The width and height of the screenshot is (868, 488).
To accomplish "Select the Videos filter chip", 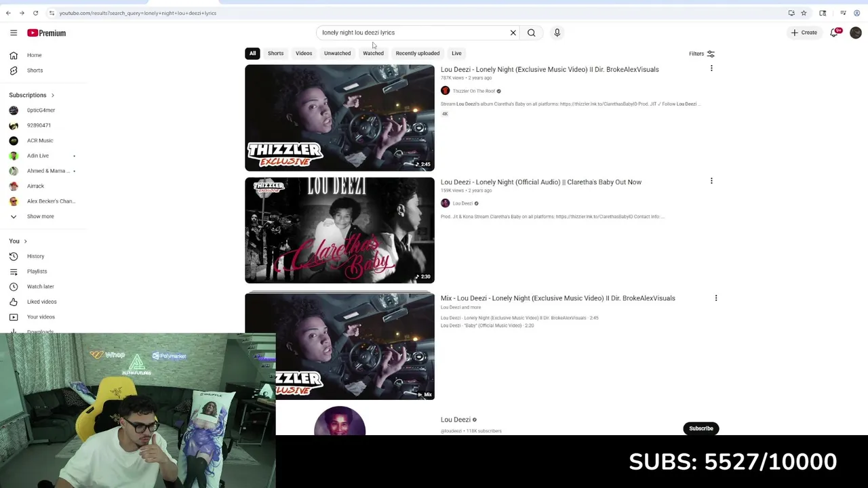I will (x=304, y=53).
